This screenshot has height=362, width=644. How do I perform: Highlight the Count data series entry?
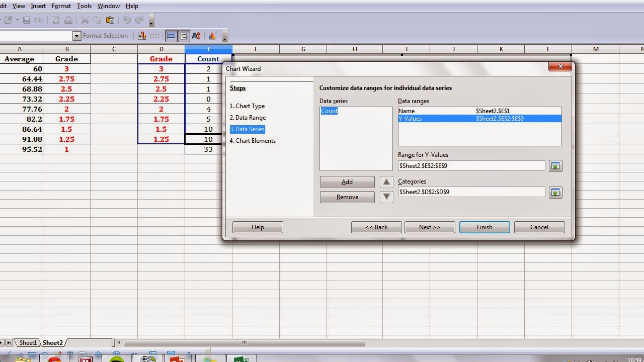(329, 111)
